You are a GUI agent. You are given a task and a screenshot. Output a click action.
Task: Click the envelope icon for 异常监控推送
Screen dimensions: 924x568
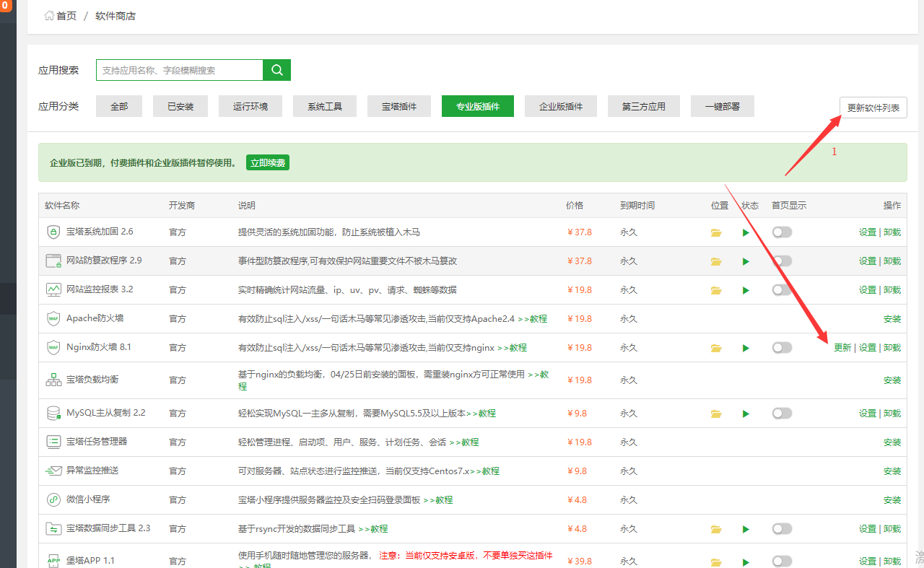click(x=53, y=471)
